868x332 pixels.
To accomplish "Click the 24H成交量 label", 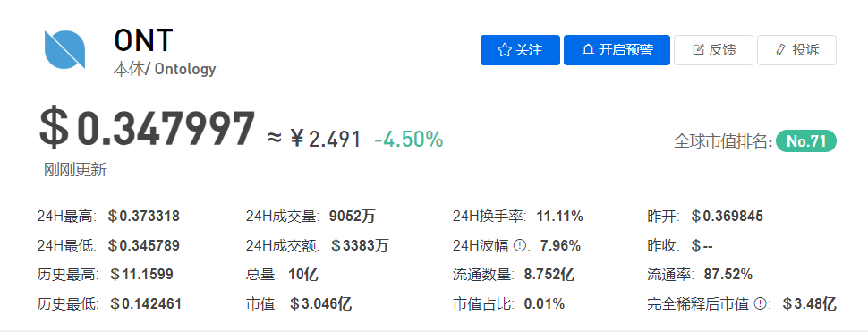I will point(284,216).
